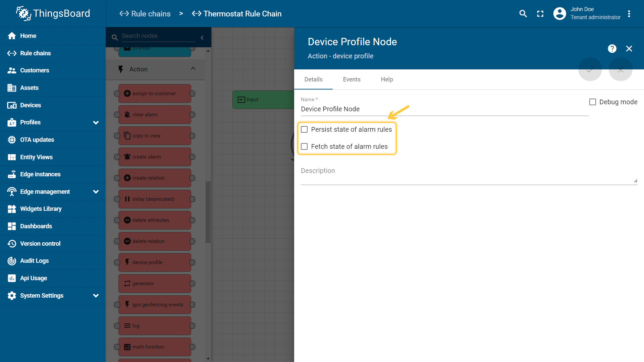Collapse the node library with the arrow icon
This screenshot has width=644, height=362.
202,38
